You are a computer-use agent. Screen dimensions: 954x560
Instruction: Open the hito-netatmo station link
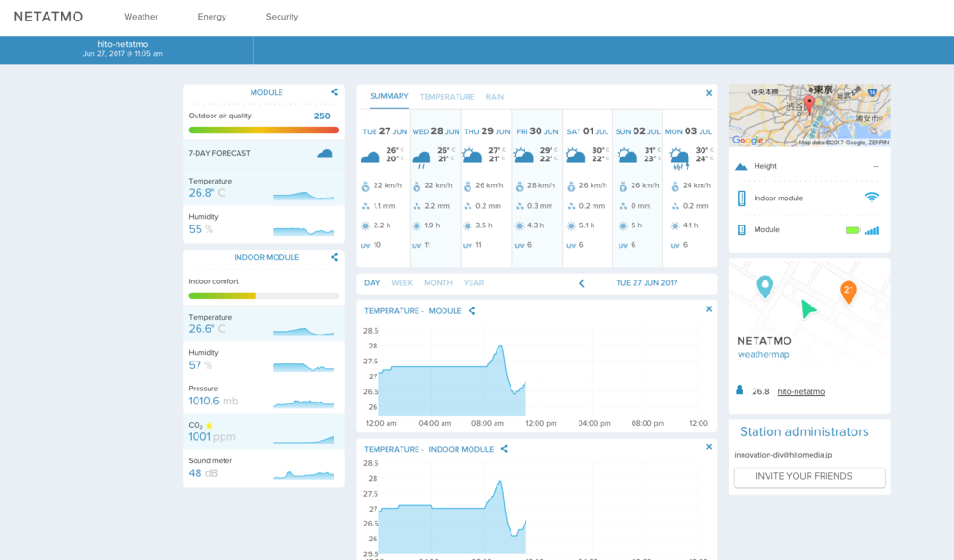800,392
